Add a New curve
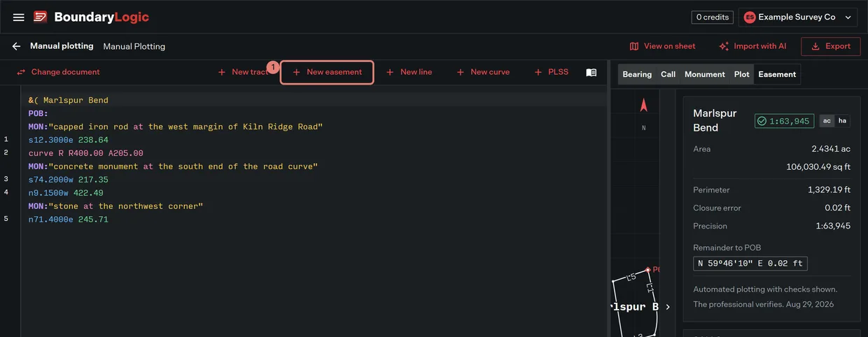This screenshot has height=337, width=868. (483, 72)
